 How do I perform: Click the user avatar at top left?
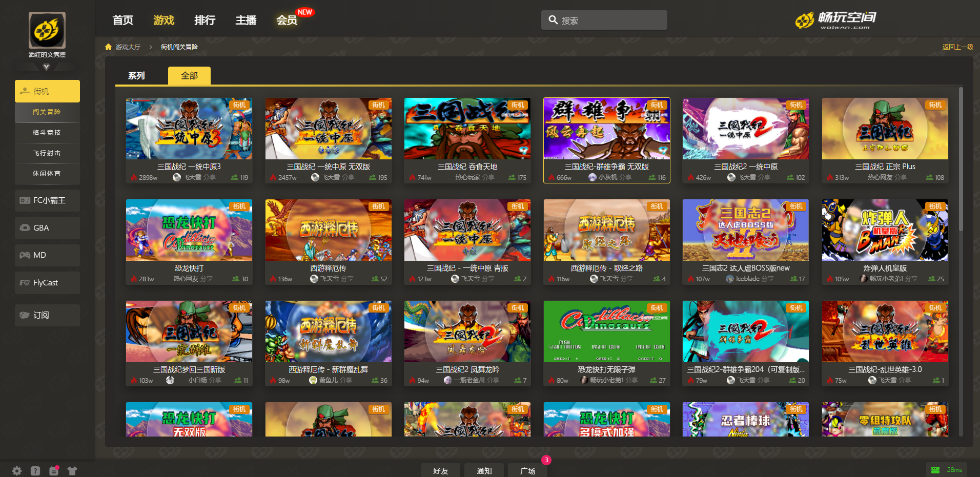point(47,30)
